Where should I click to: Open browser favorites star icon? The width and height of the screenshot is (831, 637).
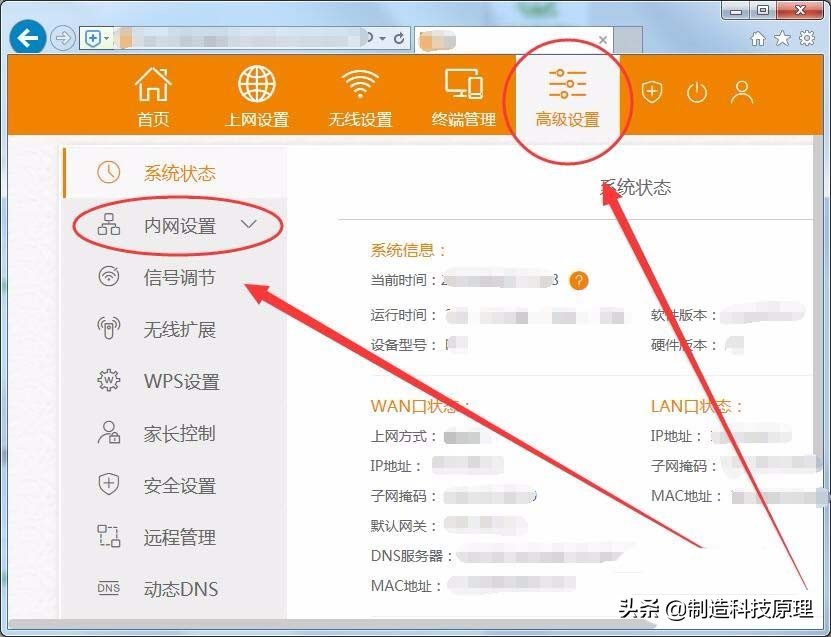(x=782, y=38)
